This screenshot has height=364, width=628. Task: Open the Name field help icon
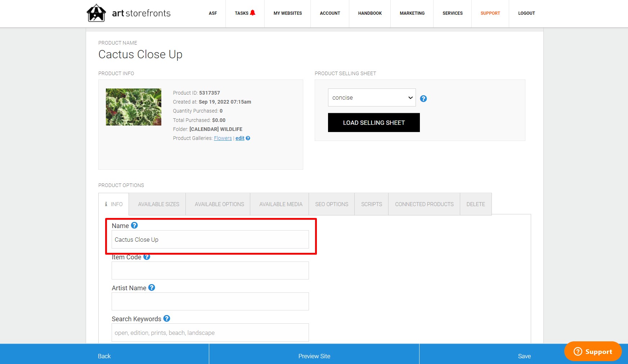coord(134,225)
